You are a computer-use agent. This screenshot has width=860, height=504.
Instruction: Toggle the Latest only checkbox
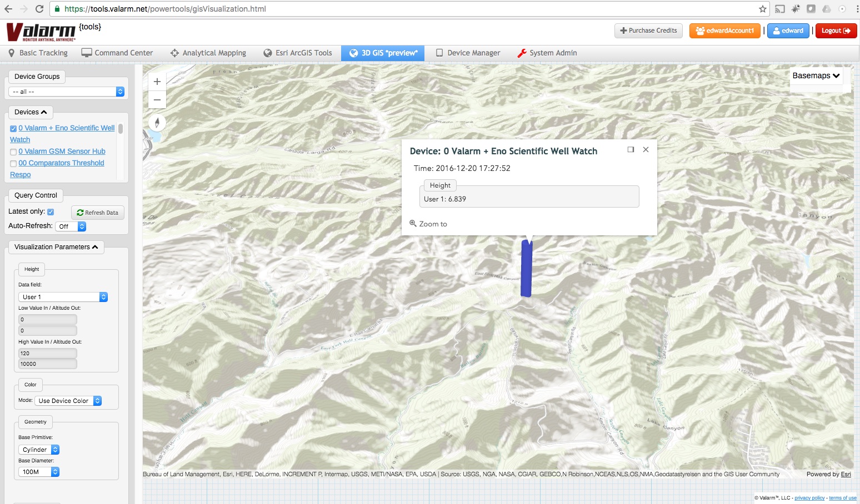[x=49, y=211]
